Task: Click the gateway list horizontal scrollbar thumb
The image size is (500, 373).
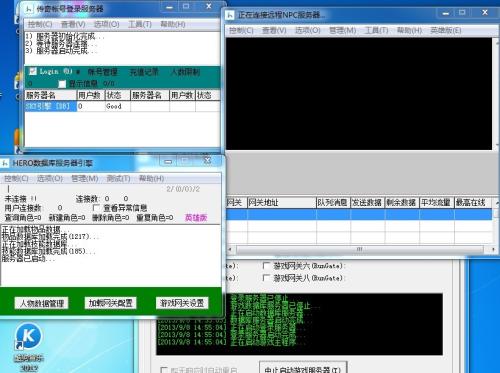Action: tap(360, 249)
